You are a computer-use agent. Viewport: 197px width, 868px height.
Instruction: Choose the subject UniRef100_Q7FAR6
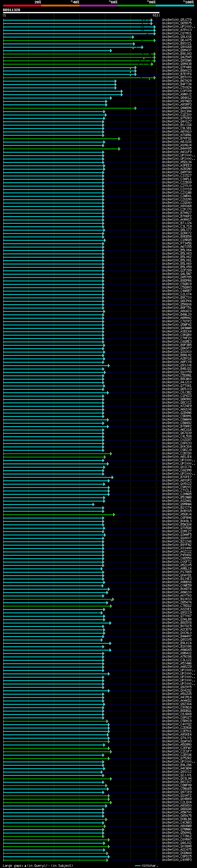(177, 67)
